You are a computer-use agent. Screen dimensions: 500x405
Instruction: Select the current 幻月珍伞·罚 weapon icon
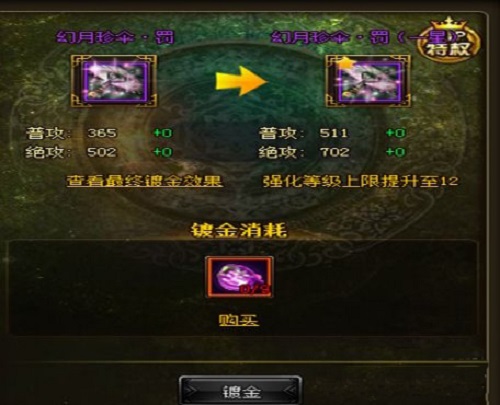pyautogui.click(x=114, y=81)
